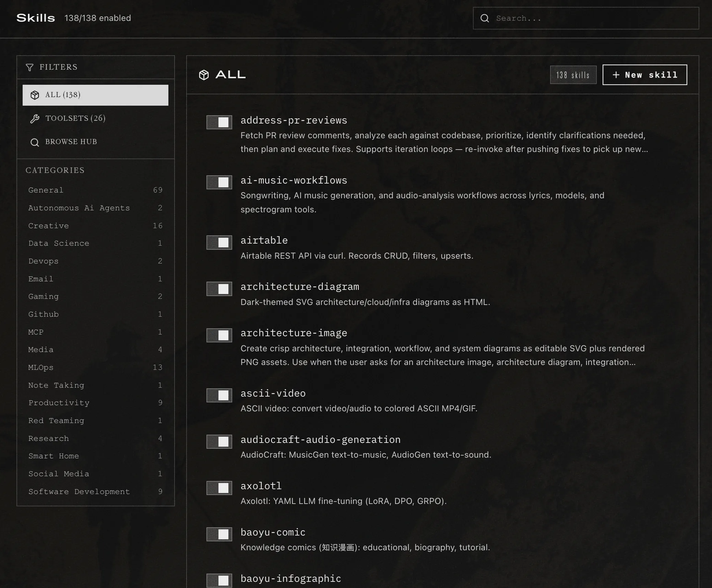Screen dimensions: 712x588
Task: Open BROWSE HUB
Action: coord(95,142)
